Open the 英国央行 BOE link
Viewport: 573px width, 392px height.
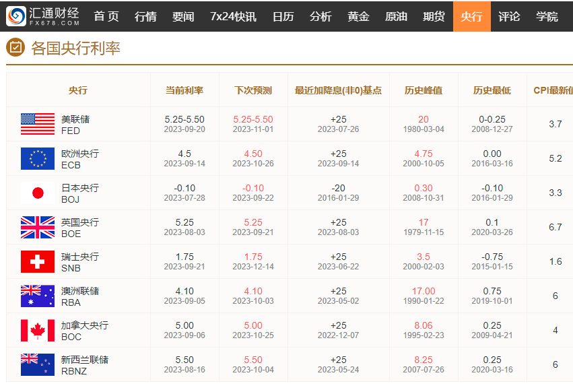click(80, 228)
